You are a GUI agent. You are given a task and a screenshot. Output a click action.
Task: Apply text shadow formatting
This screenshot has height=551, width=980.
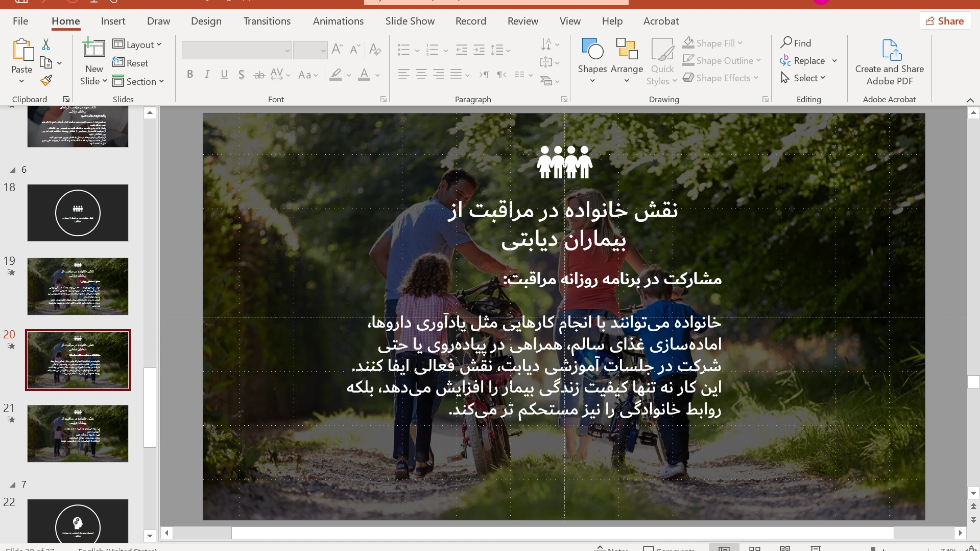coord(242,75)
